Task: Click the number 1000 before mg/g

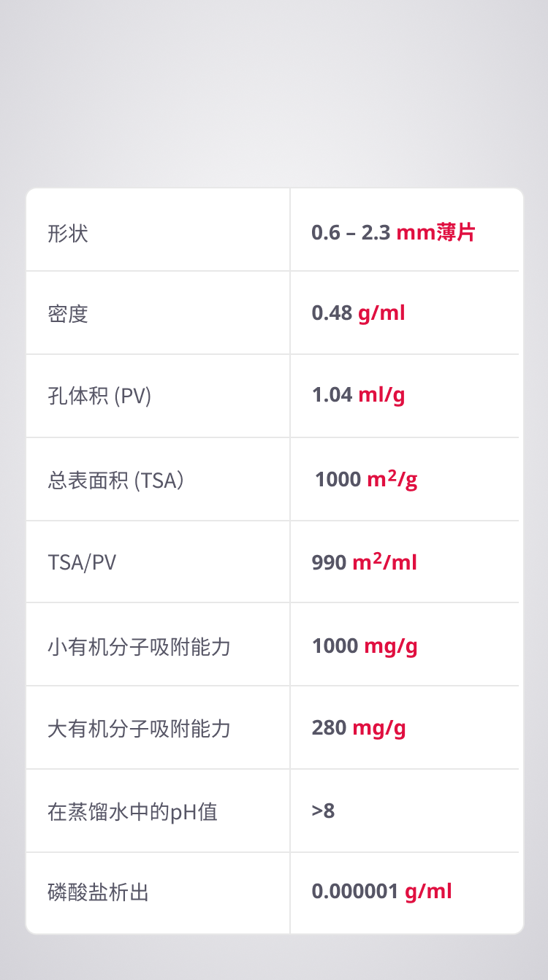Action: click(x=335, y=646)
